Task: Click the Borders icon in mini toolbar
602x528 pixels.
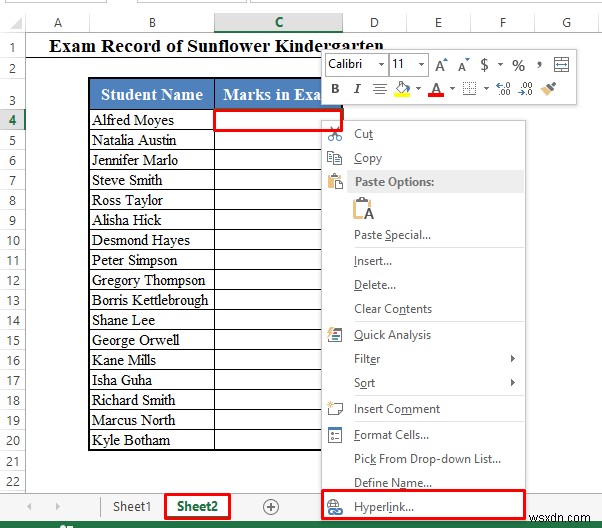Action: 469,89
